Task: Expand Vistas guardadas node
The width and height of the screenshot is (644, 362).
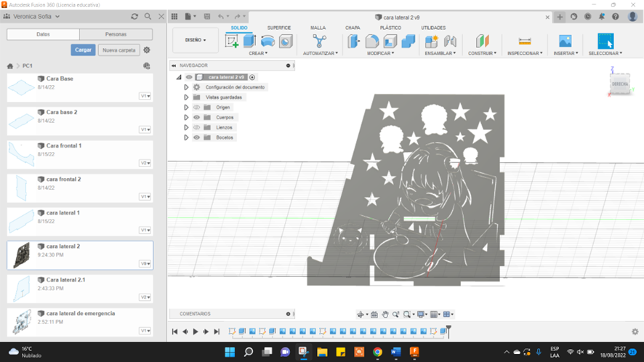Action: [x=186, y=97]
